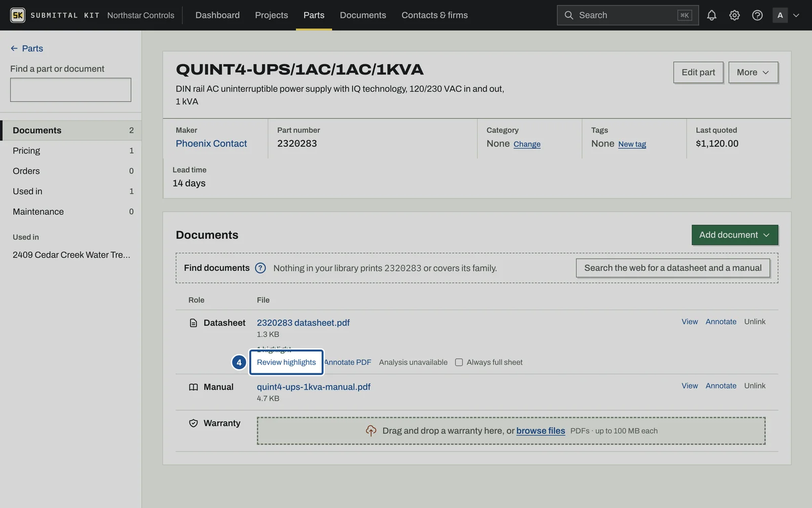Click New tag link
812x508 pixels.
point(632,144)
